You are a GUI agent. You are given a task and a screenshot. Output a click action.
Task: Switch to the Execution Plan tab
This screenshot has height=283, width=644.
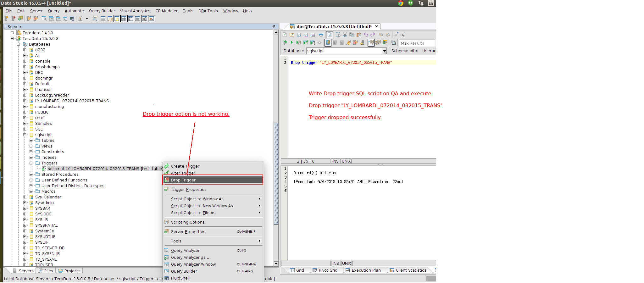pyautogui.click(x=363, y=270)
